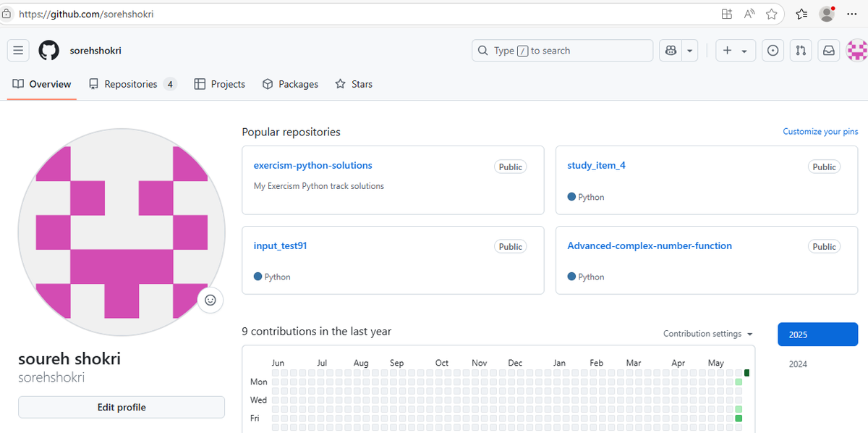Switch to the Packages tab
This screenshot has width=868, height=433.
(290, 84)
